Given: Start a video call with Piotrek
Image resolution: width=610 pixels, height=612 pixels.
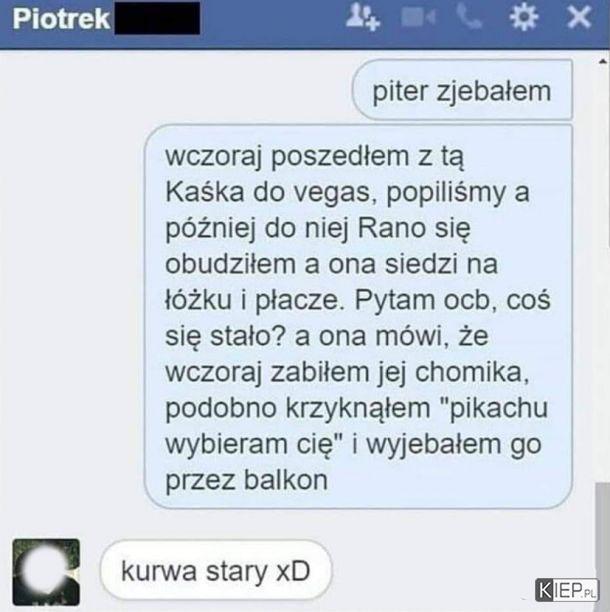Looking at the screenshot, I should click(418, 18).
